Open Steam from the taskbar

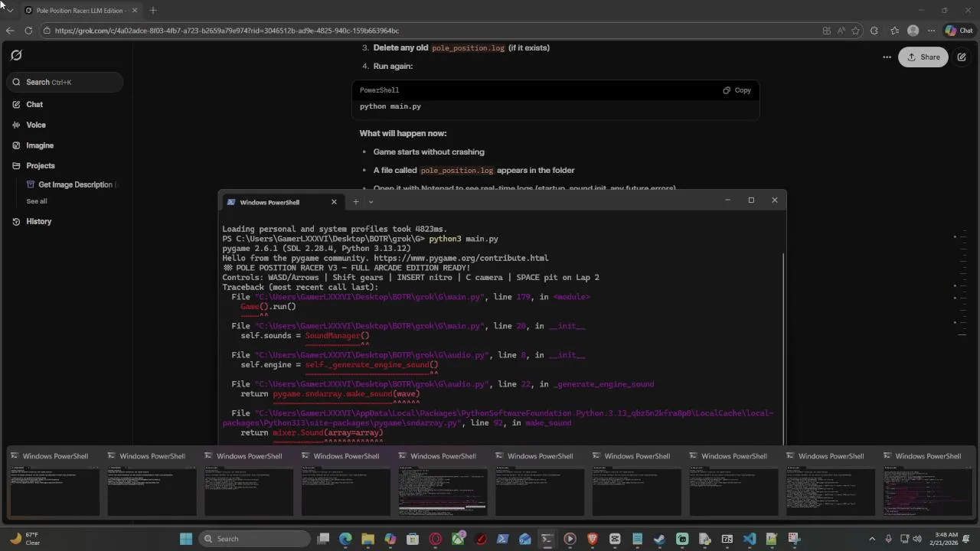659,539
